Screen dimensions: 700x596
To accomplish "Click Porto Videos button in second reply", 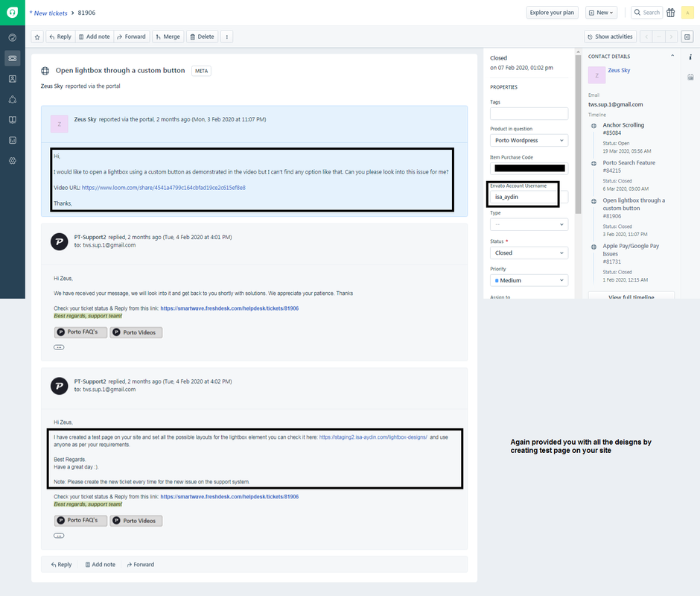I will coord(136,521).
